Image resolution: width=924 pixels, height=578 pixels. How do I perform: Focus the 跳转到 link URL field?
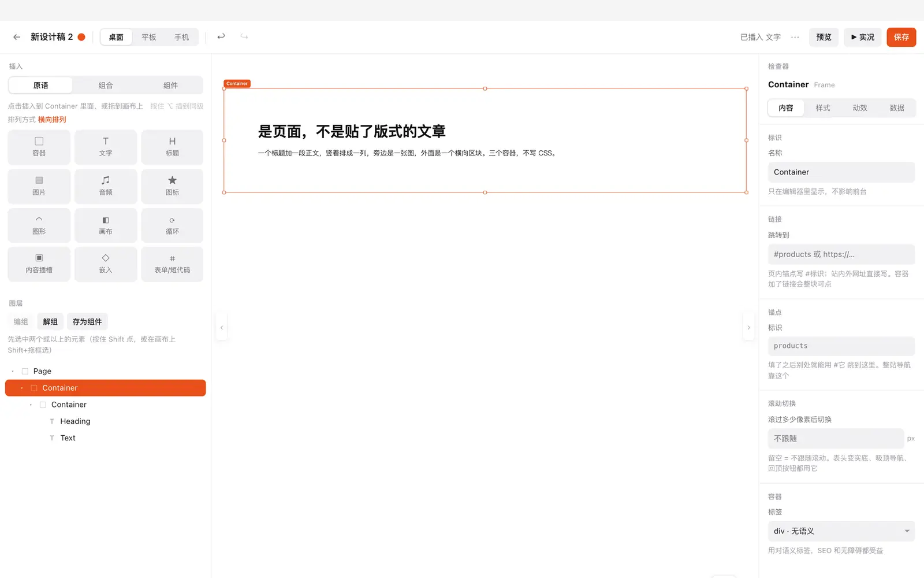(841, 254)
